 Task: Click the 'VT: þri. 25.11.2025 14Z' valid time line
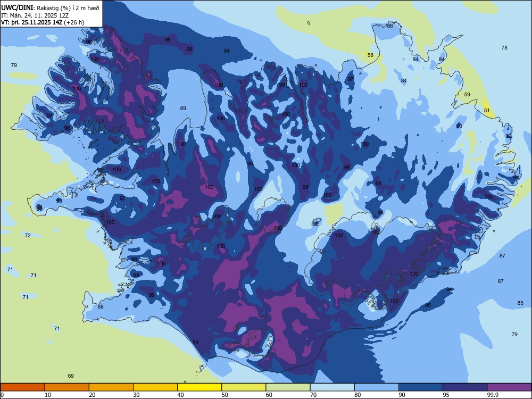point(31,22)
